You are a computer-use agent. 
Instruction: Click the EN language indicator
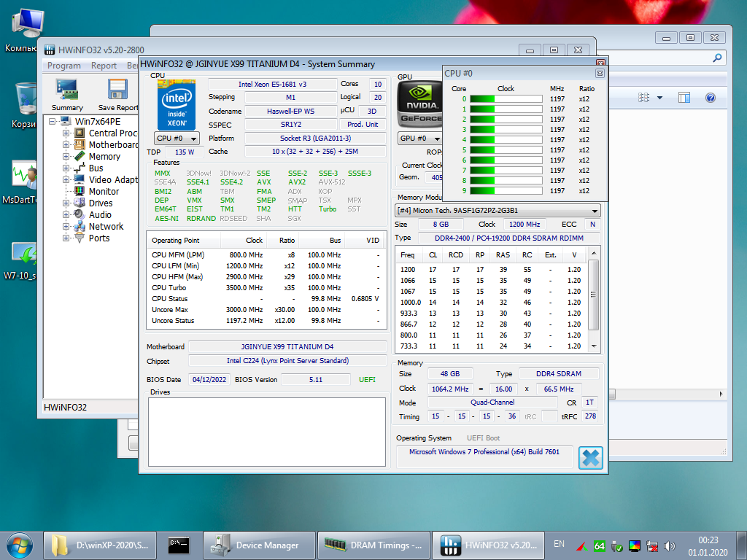pyautogui.click(x=559, y=544)
